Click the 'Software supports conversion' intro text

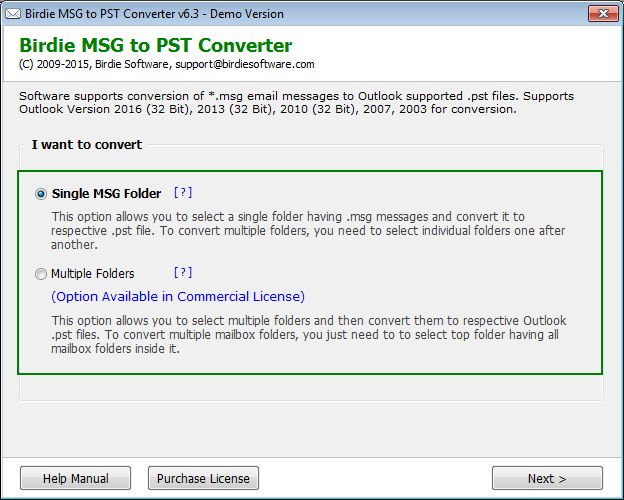[x=296, y=103]
